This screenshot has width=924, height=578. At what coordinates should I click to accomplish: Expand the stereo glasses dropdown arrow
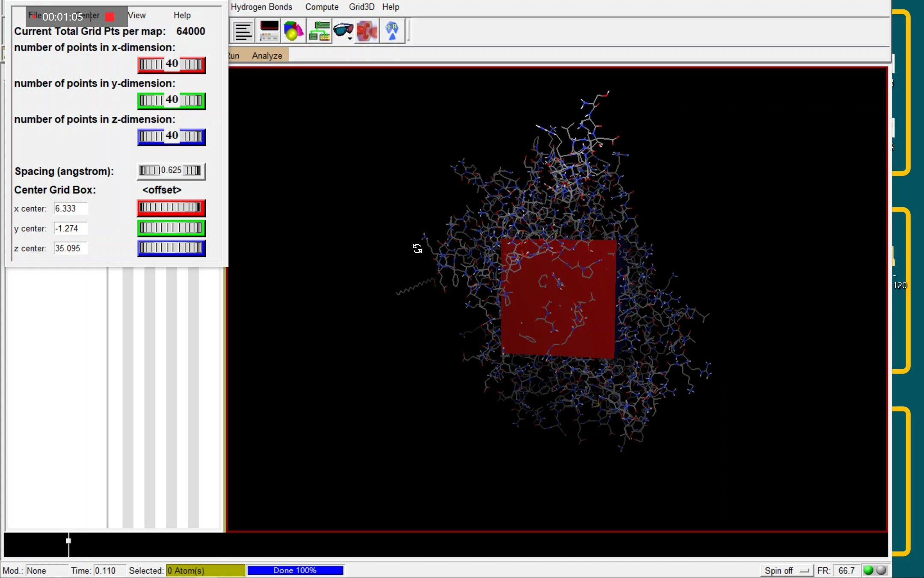pos(350,39)
